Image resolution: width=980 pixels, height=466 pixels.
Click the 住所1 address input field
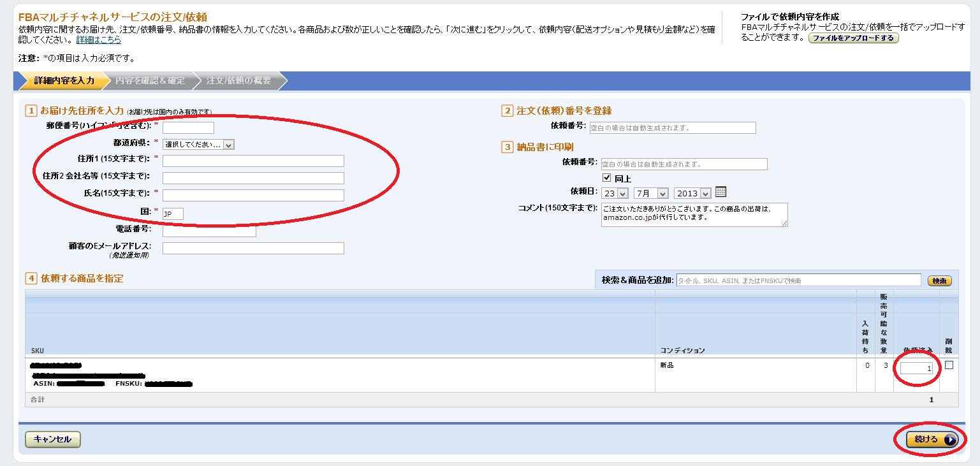pyautogui.click(x=253, y=161)
